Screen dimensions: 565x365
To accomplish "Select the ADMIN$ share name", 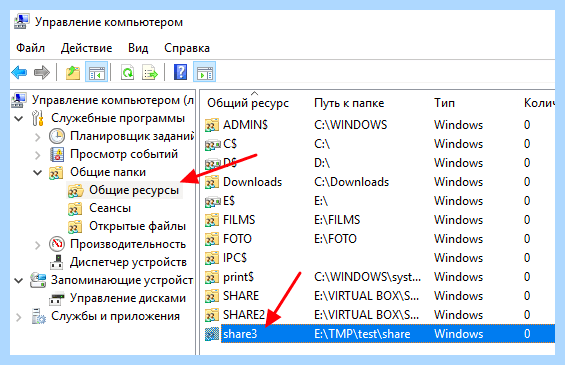I will point(245,125).
